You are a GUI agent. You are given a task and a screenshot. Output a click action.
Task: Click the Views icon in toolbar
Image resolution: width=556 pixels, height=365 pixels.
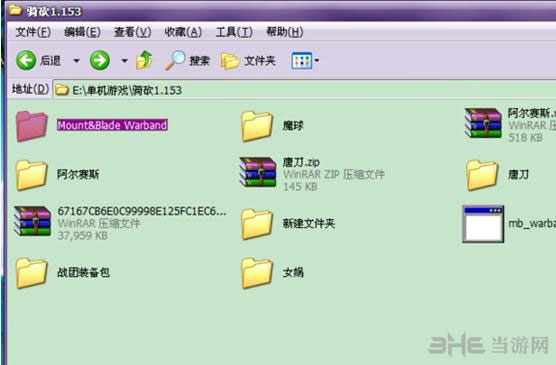(x=301, y=61)
